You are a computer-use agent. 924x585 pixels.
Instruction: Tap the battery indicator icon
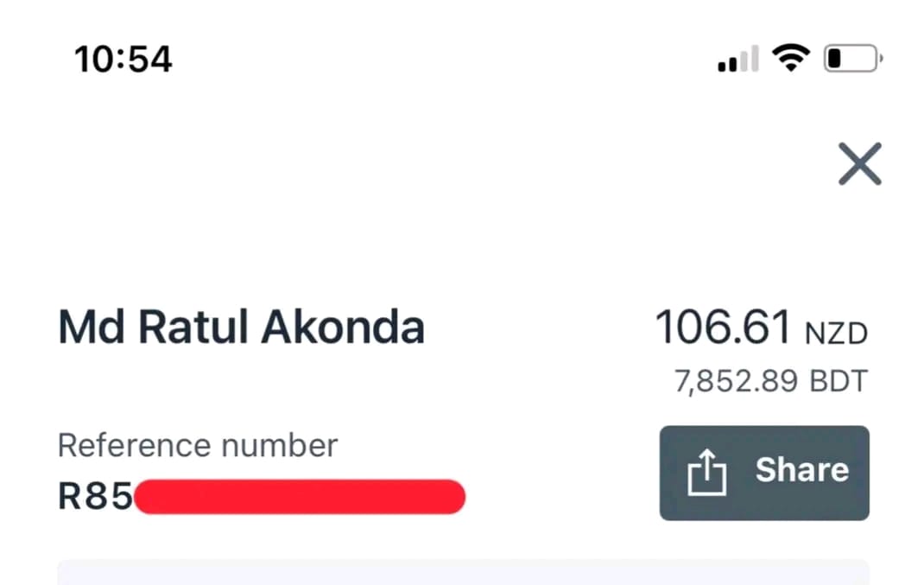852,59
